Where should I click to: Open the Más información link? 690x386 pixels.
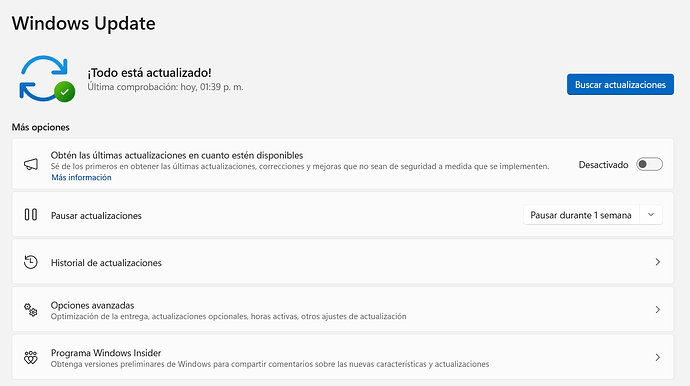point(81,177)
